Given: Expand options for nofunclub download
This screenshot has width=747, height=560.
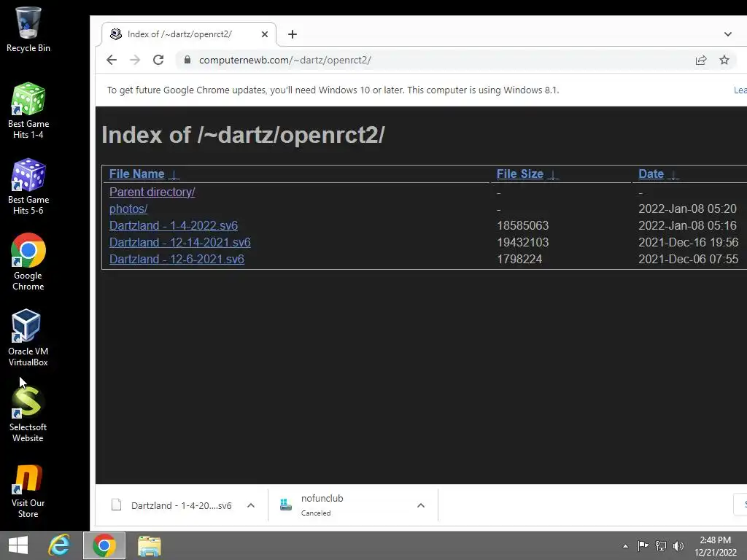Looking at the screenshot, I should coord(421,505).
